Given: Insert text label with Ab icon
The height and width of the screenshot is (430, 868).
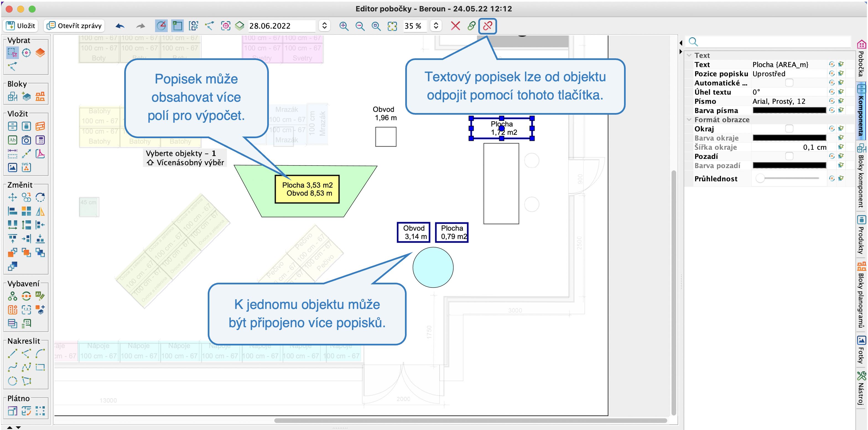Looking at the screenshot, I should point(12,140).
